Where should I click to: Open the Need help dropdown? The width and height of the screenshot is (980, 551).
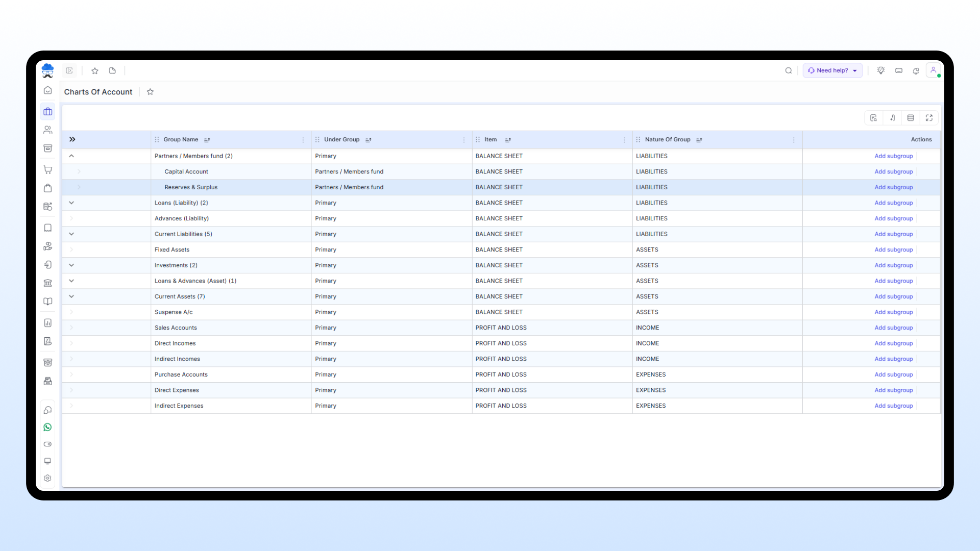[832, 70]
